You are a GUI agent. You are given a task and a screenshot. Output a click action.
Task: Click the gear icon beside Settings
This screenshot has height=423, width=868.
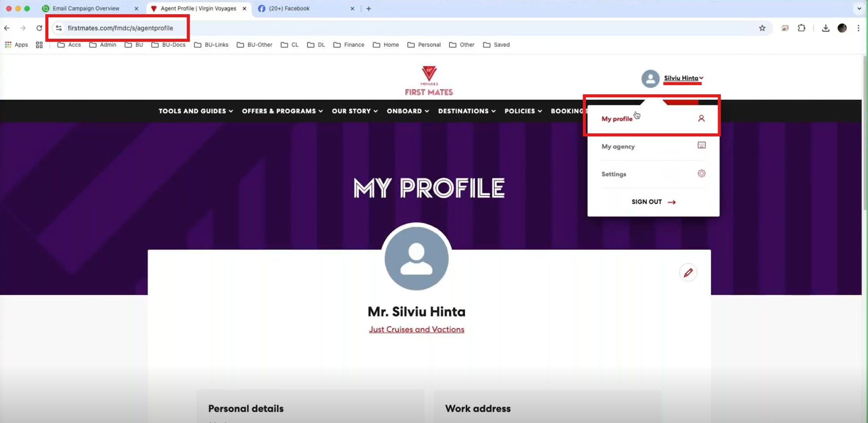(x=701, y=174)
